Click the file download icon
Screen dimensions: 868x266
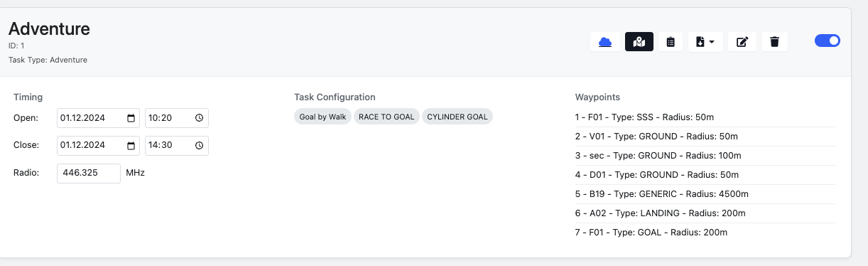tap(700, 42)
